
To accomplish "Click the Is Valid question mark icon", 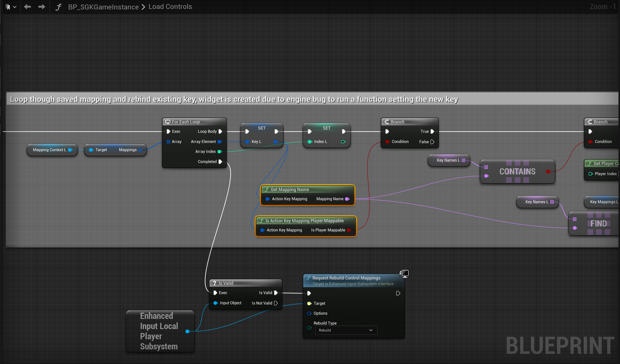I will [215, 283].
